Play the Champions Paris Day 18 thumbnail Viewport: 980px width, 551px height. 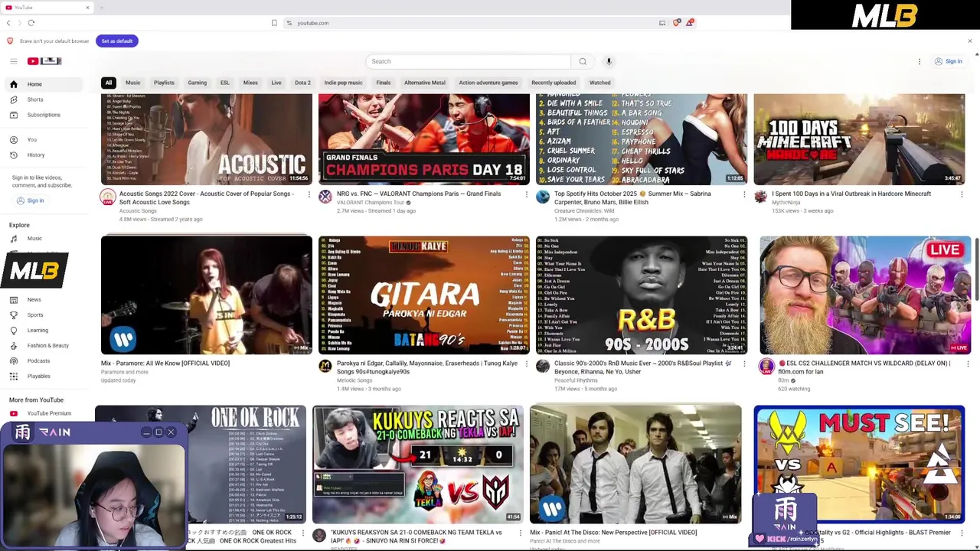click(424, 139)
